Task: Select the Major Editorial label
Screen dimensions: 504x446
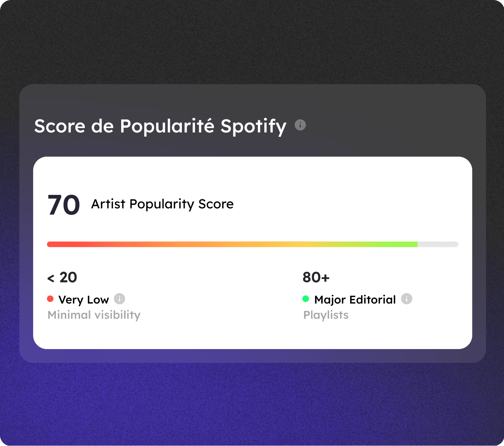Action: pyautogui.click(x=355, y=300)
